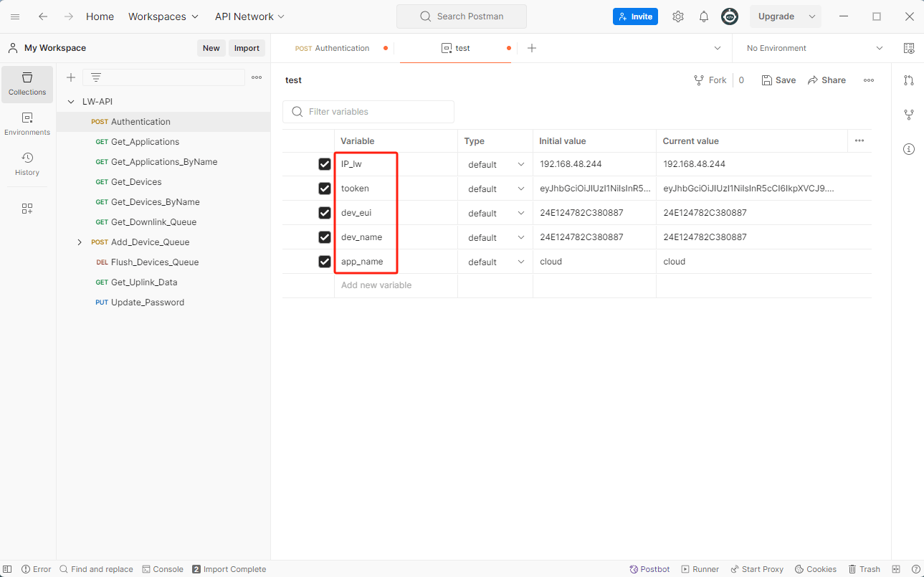Open the sidebar view more options dots
The image size is (924, 577).
(x=257, y=77)
